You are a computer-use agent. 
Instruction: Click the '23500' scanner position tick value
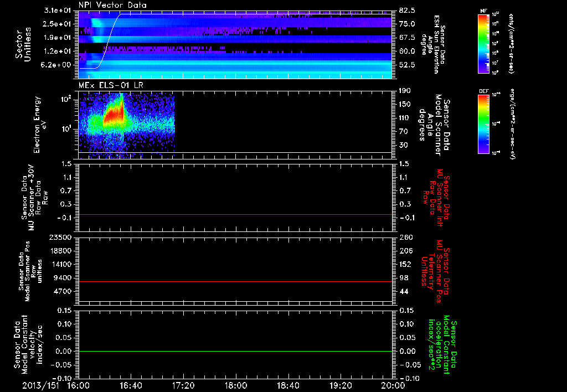click(60, 237)
